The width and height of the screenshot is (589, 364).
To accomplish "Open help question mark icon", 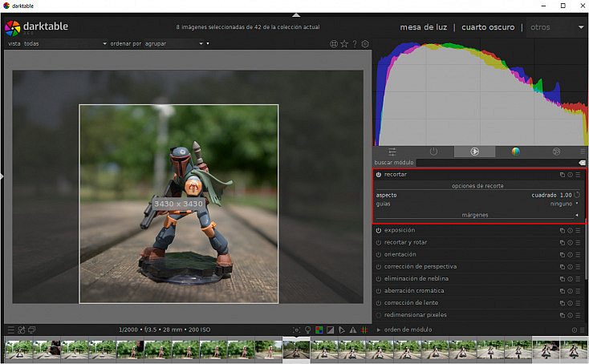I will tap(355, 44).
